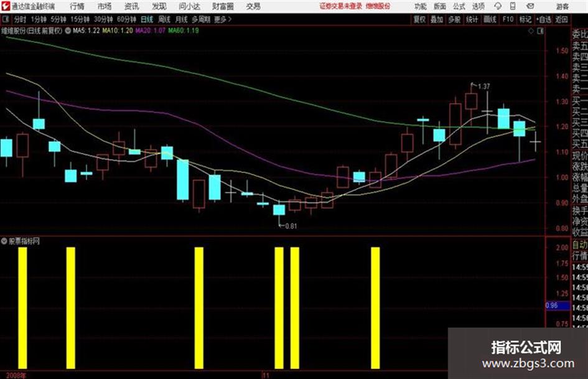588x379 pixels.
Task: Click the 多股 toolbar button
Action: (454, 19)
